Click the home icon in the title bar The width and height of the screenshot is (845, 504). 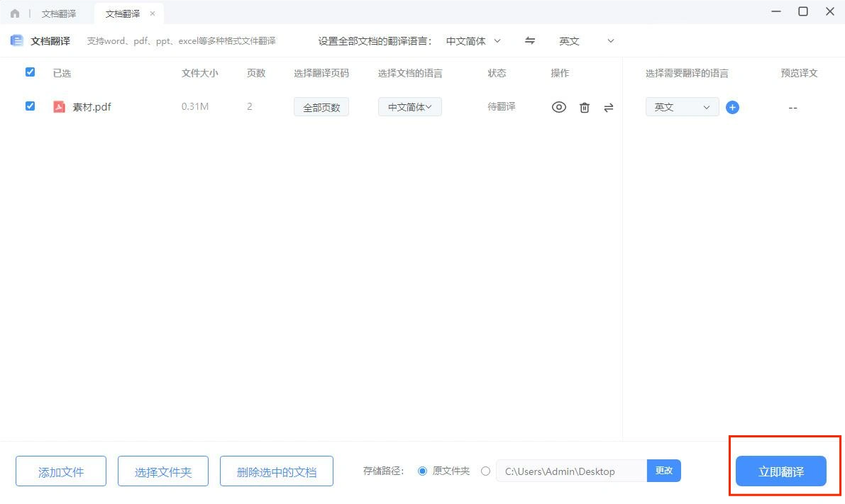coord(14,12)
